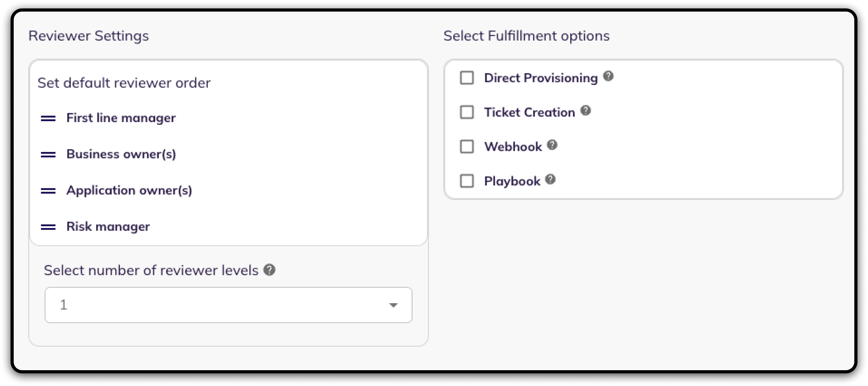The image size is (868, 386).
Task: Click the Direct Provisioning label text
Action: (540, 78)
